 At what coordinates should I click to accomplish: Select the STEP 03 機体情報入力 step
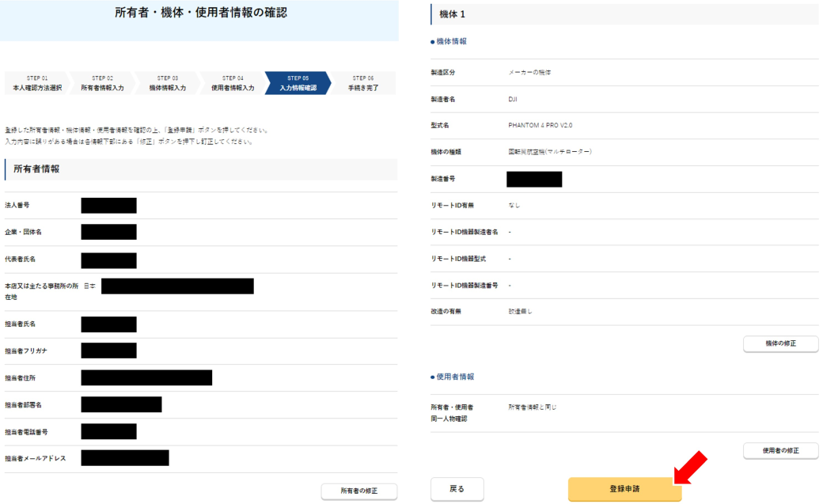click(x=168, y=83)
